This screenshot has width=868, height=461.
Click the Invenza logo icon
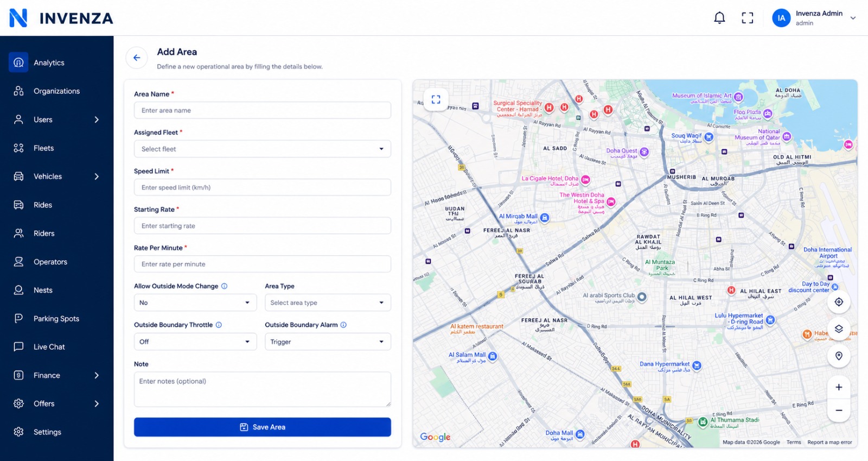18,18
